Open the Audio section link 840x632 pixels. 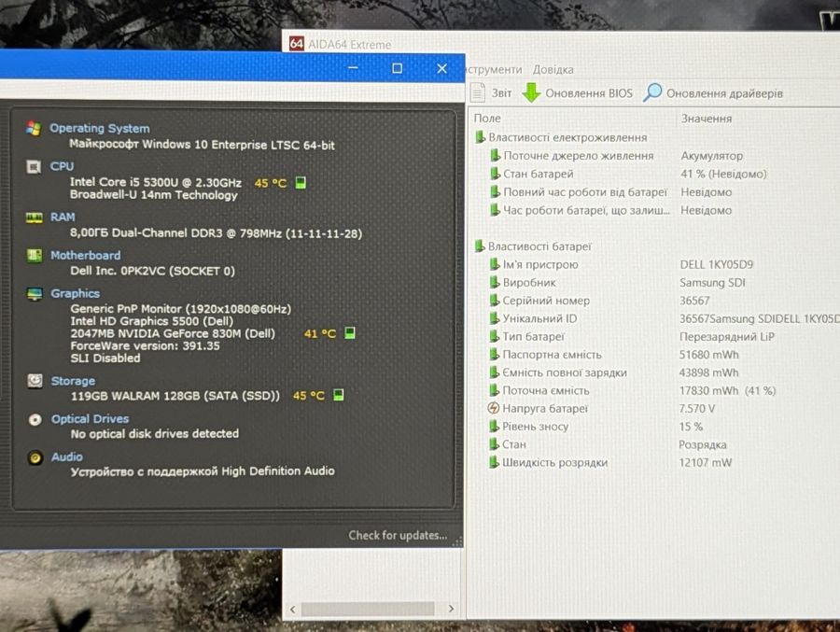coord(67,456)
